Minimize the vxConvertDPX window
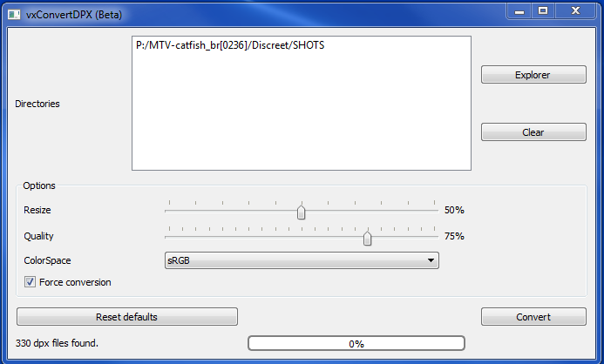 tap(519, 11)
